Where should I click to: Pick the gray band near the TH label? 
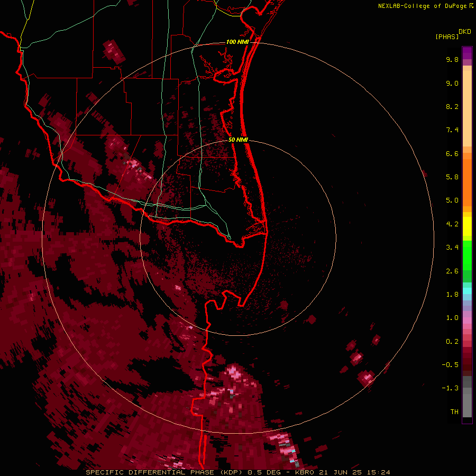[467, 407]
